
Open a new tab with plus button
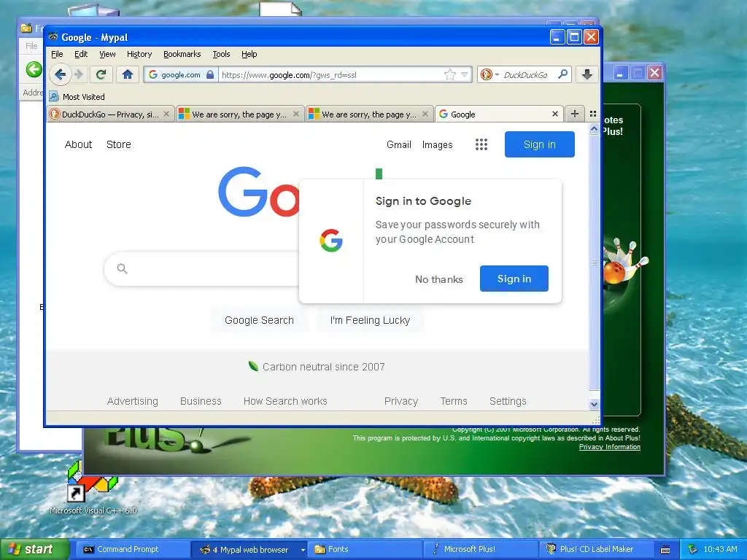click(575, 114)
